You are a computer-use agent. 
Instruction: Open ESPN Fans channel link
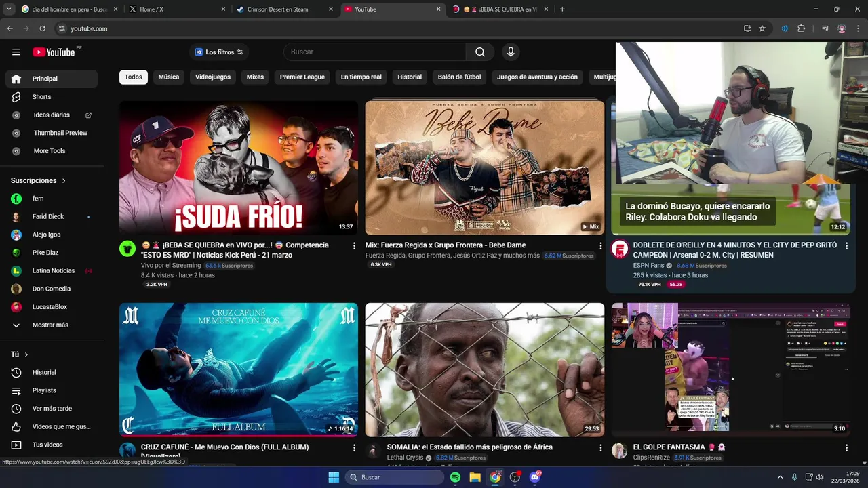pyautogui.click(x=648, y=266)
